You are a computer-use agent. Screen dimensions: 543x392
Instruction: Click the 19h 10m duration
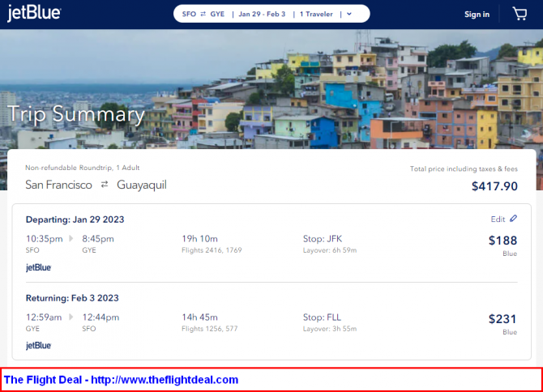200,239
